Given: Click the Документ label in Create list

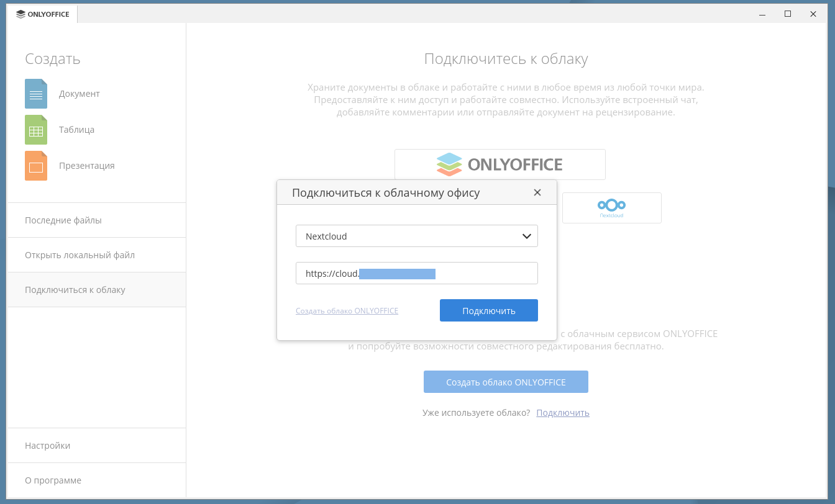Looking at the screenshot, I should 80,94.
